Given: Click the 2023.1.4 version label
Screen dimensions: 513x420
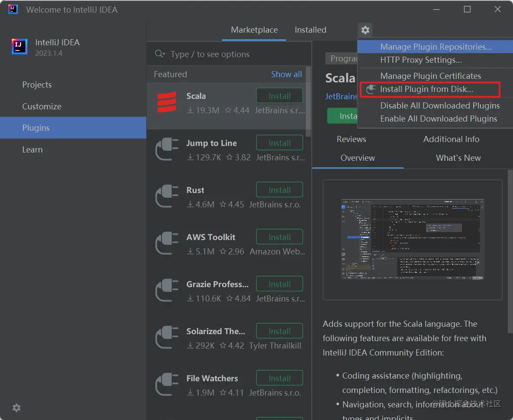Looking at the screenshot, I should 49,53.
